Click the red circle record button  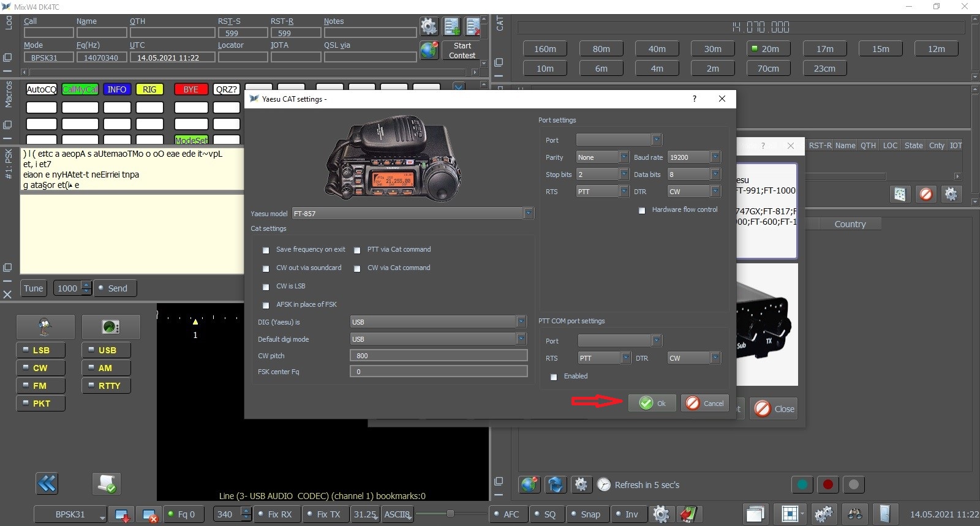[828, 484]
